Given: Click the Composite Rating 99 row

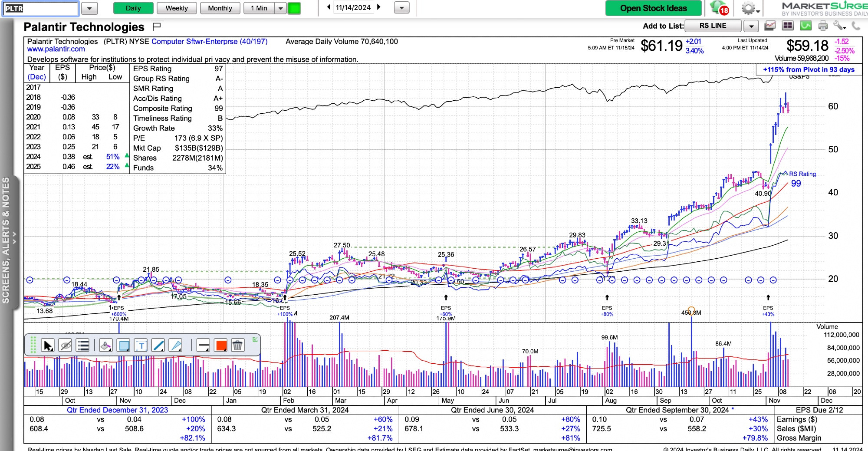Looking at the screenshot, I should [178, 109].
